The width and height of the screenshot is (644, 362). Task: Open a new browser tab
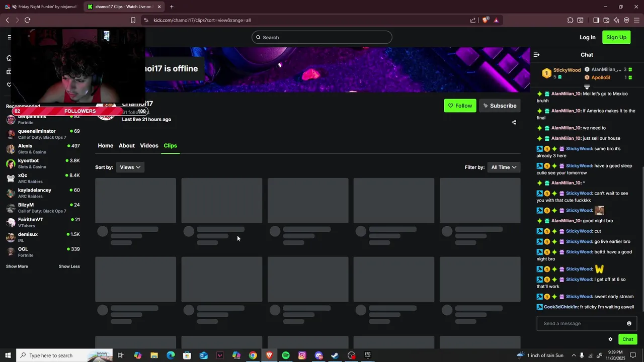pos(172,7)
